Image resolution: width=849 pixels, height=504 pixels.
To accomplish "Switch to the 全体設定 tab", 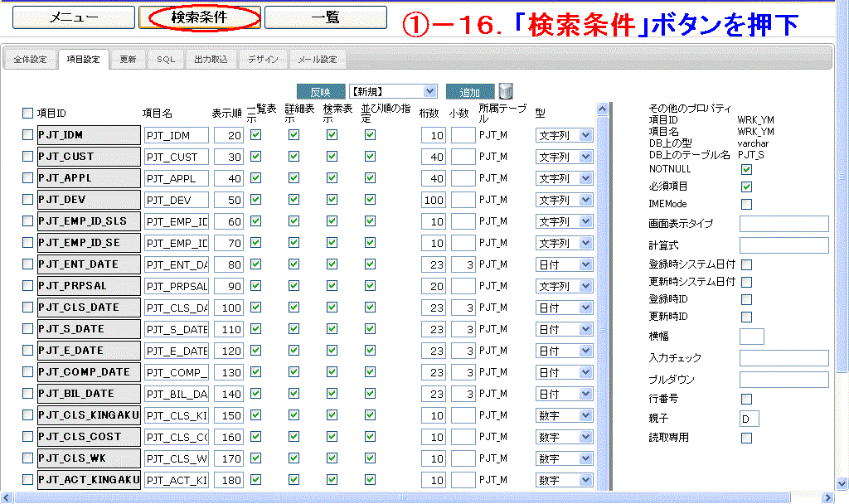I will tap(31, 60).
